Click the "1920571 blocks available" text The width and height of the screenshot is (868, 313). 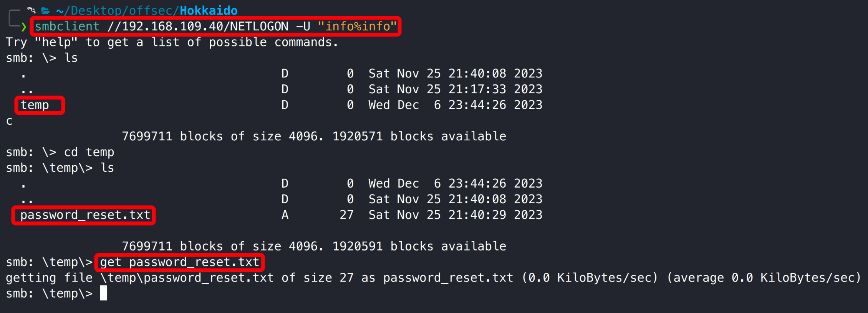click(x=419, y=137)
